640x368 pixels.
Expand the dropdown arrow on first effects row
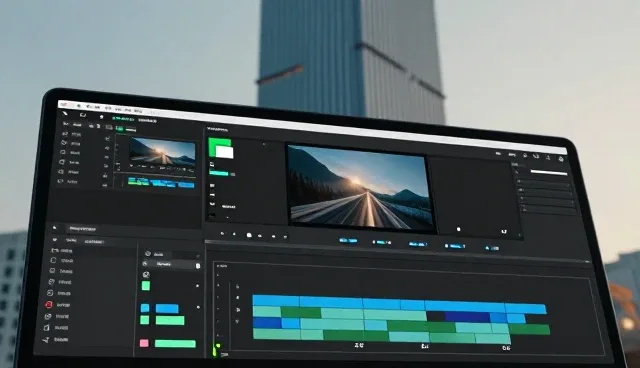198,256
